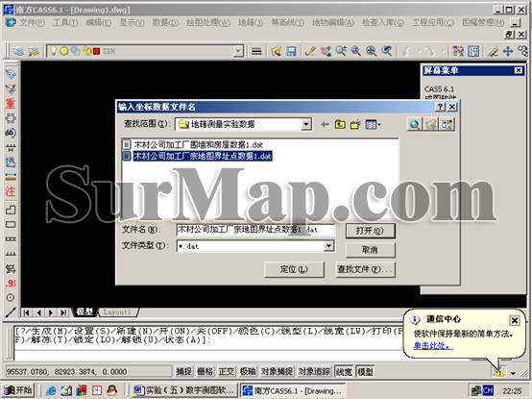Screen dimensions: 532x399
Task: Click the 查找文件(F)... button
Action: coord(365,269)
